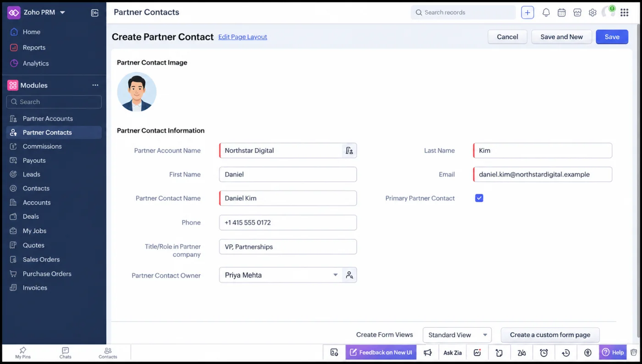Open the reminders alarm clock icon
Screen dimensions: 642x364
pyautogui.click(x=544, y=353)
